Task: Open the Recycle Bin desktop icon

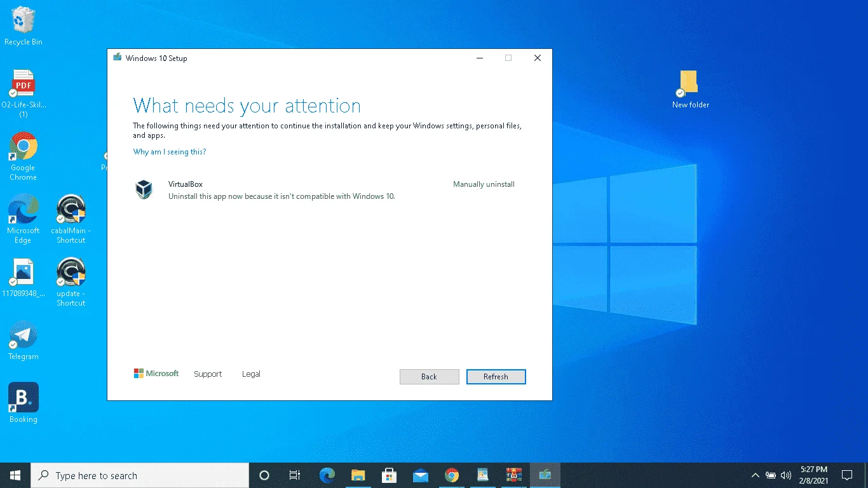Action: point(24,26)
